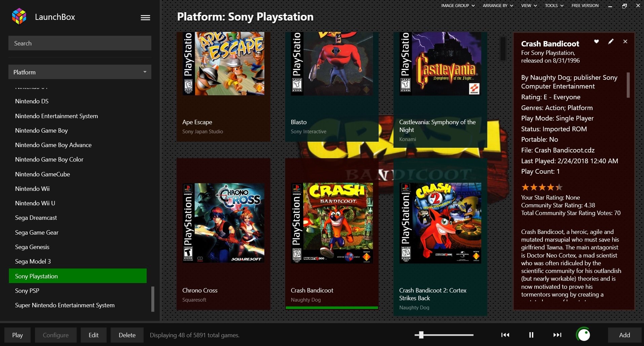This screenshot has height=346, width=644.
Task: Click the Add button
Action: coord(624,335)
